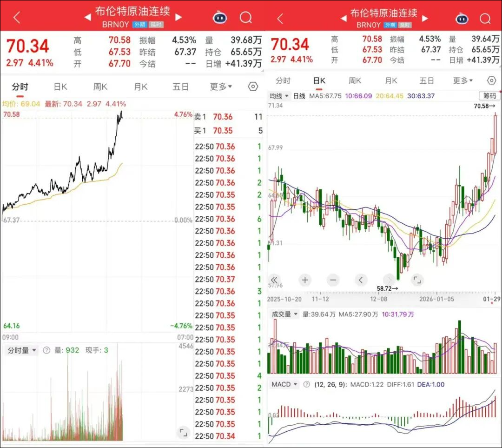Zoom in the K-line chart with plus

click(305, 280)
